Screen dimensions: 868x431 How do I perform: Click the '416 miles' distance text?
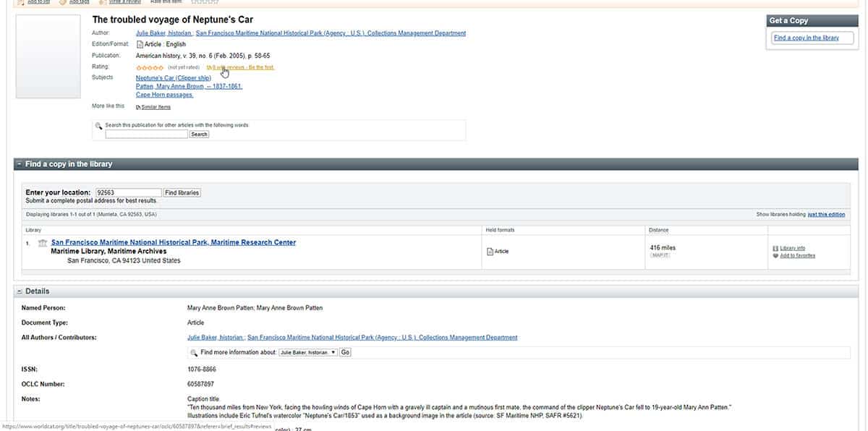(x=663, y=248)
